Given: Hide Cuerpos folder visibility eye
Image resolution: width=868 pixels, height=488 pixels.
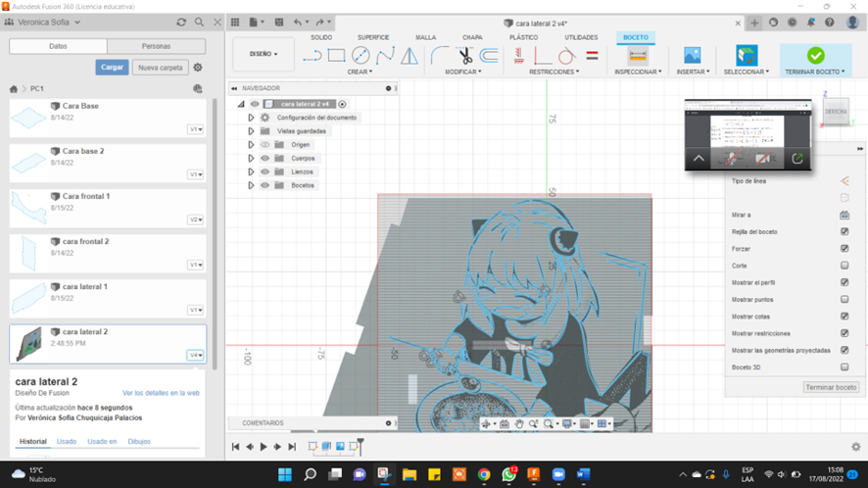Looking at the screenshot, I should click(265, 159).
